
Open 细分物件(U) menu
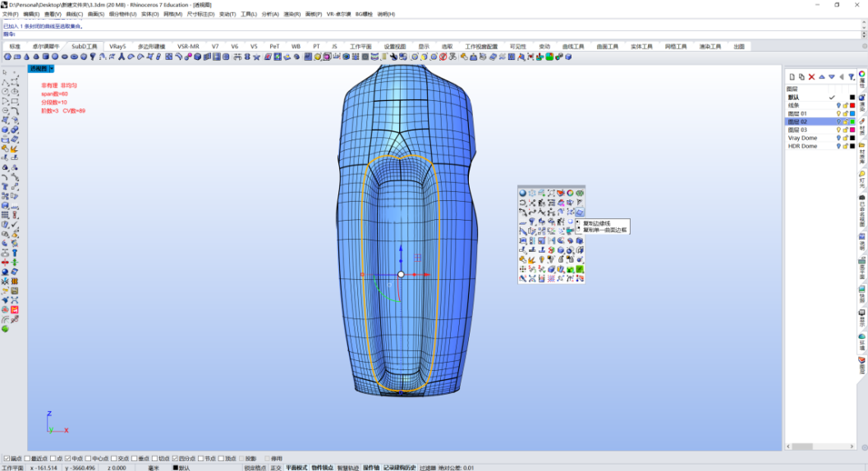pos(122,15)
